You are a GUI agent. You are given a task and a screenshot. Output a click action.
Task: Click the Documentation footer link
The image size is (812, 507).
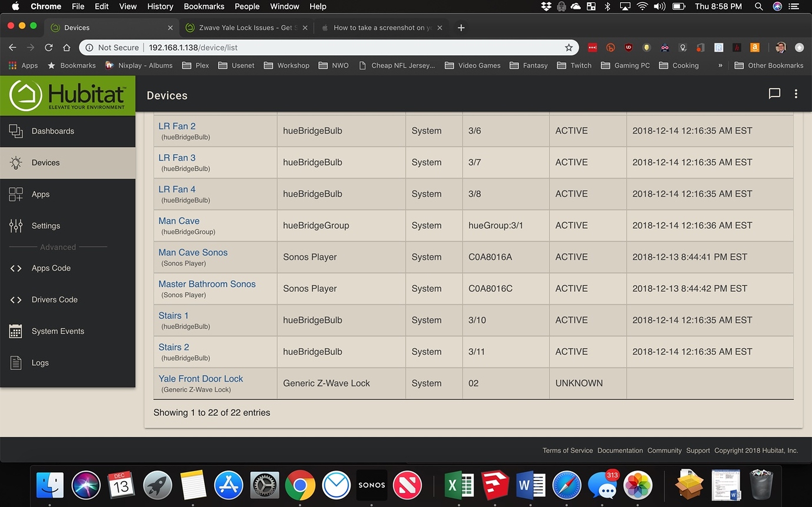point(620,451)
